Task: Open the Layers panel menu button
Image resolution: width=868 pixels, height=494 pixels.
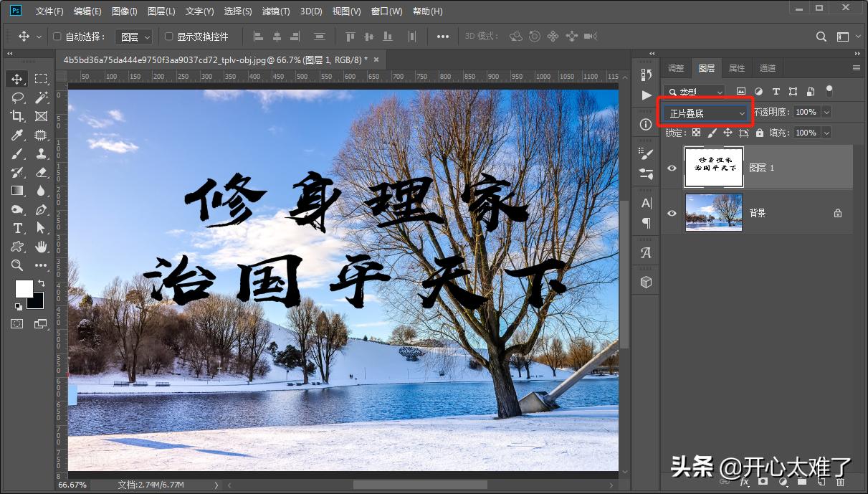Action: click(x=856, y=67)
